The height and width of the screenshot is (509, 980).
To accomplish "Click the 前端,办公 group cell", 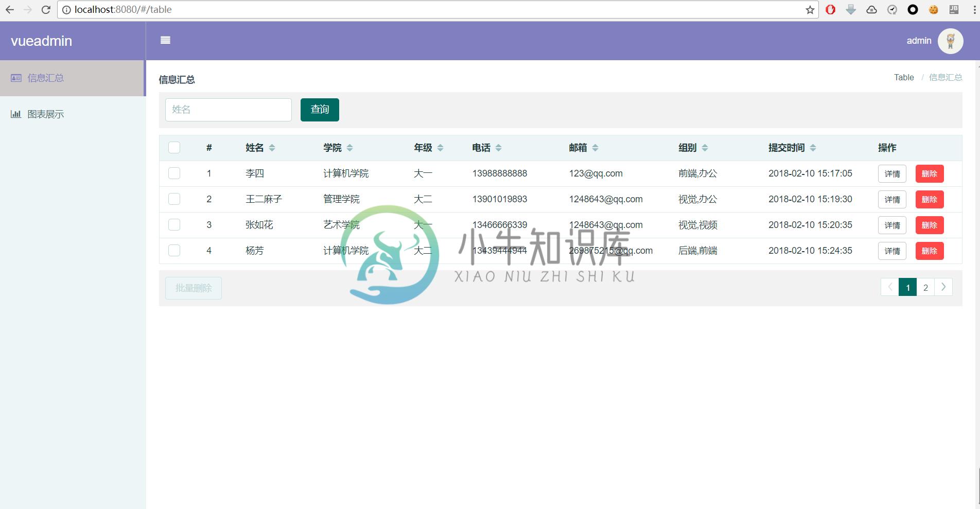I will pos(697,173).
